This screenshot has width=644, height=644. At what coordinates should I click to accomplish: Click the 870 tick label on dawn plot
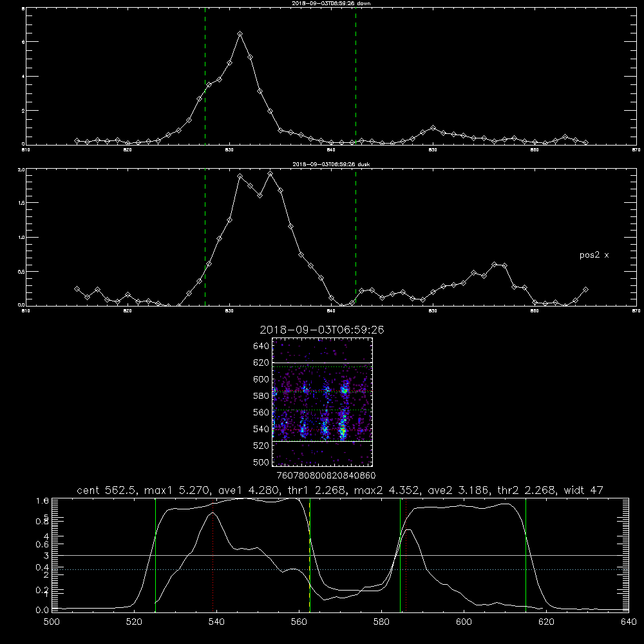(636, 150)
